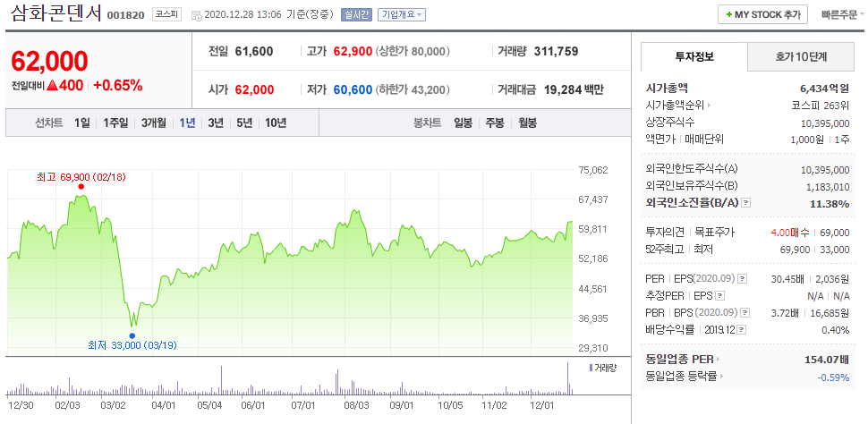Select the 3개월 line chart period
The width and height of the screenshot is (868, 424).
pos(153,123)
